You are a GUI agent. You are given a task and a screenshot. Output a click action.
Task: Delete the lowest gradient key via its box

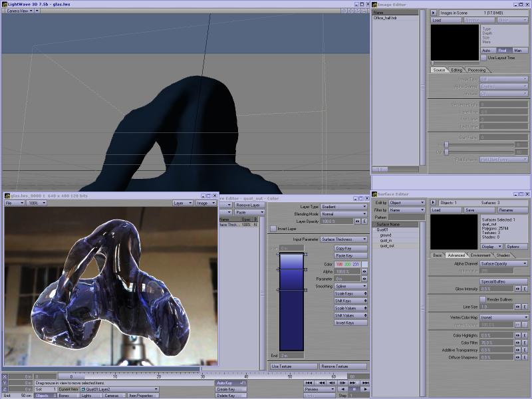[306, 290]
